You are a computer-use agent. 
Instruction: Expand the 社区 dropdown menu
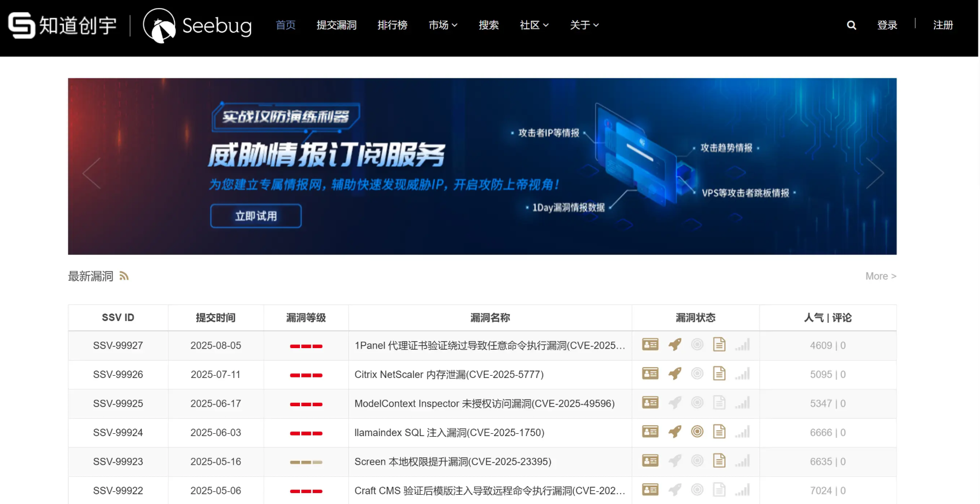point(534,25)
